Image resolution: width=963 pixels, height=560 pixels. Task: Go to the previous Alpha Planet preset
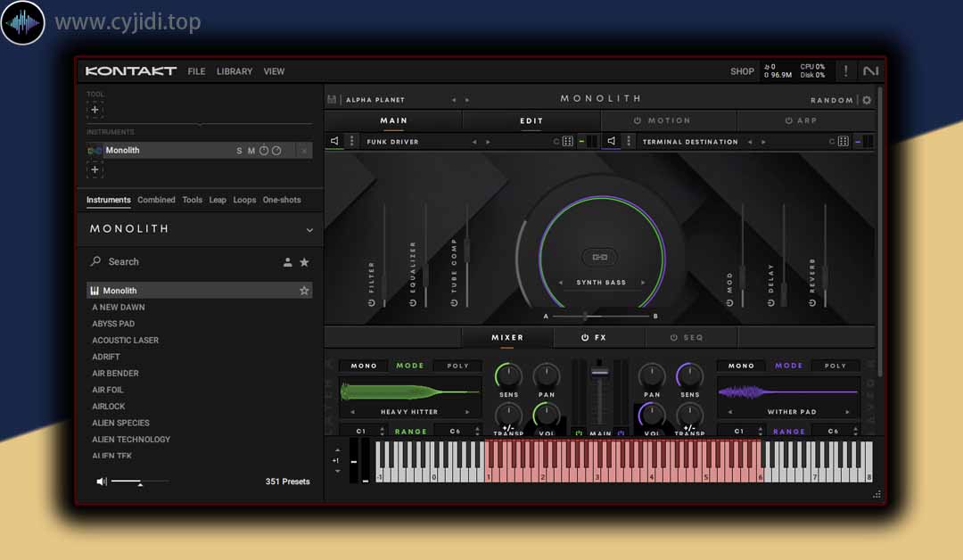(x=454, y=100)
